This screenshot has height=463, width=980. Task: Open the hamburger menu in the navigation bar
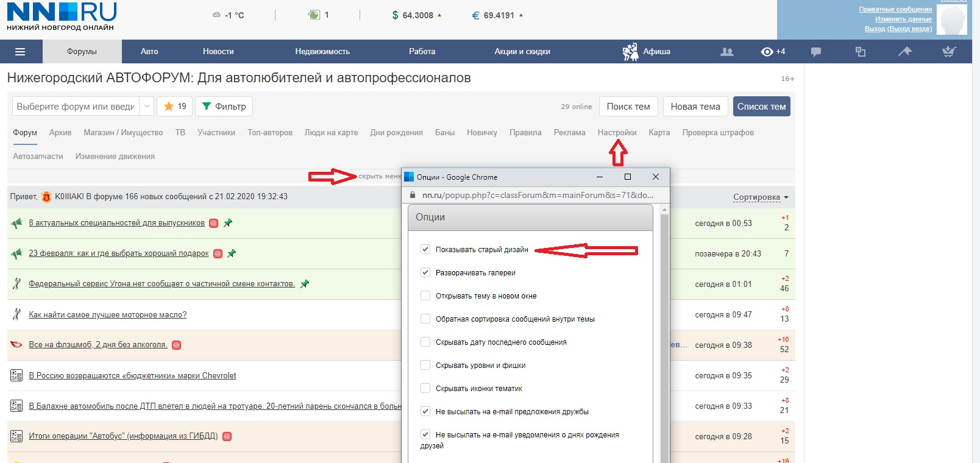[20, 52]
